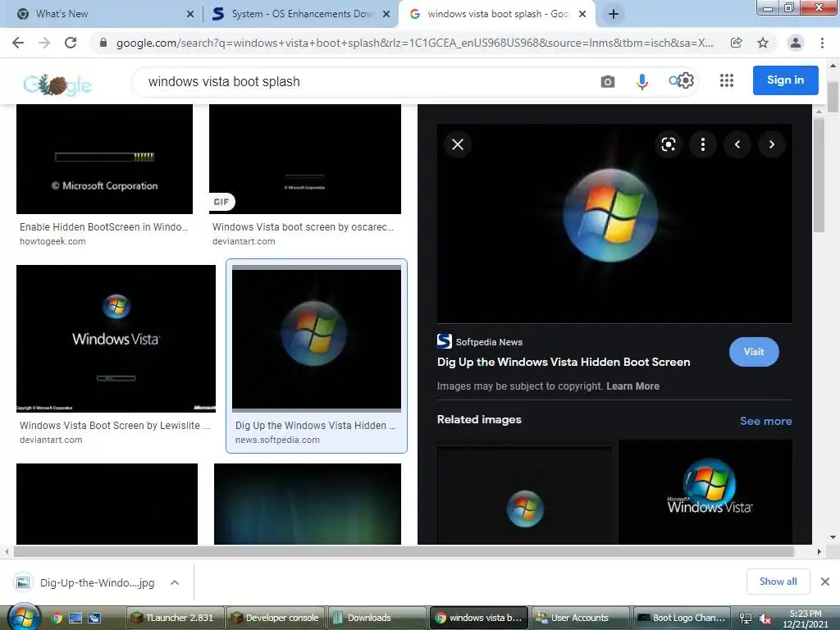
Task: Click the horizontal page scrollbar
Action: point(404,551)
